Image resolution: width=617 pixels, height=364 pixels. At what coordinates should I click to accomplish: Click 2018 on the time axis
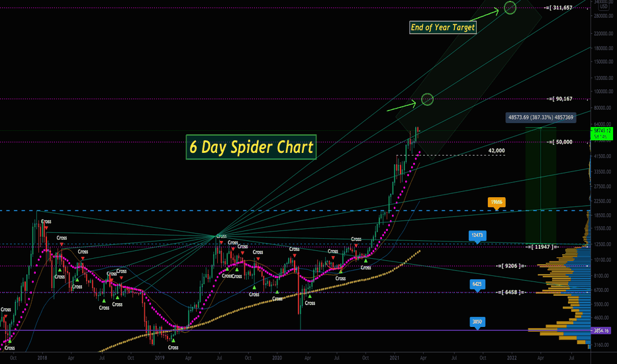coord(42,357)
